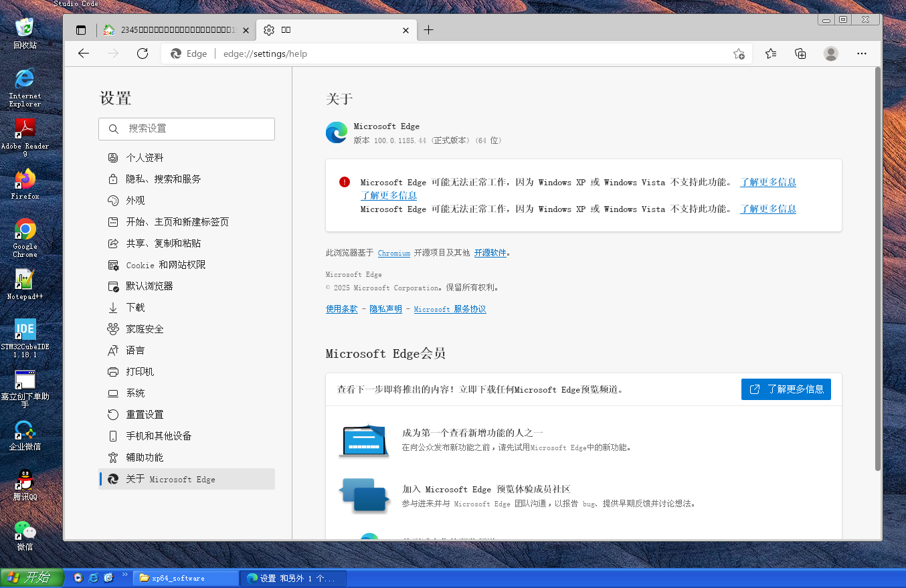Open 家庭安全 settings section
The image size is (906, 588).
(x=187, y=329)
